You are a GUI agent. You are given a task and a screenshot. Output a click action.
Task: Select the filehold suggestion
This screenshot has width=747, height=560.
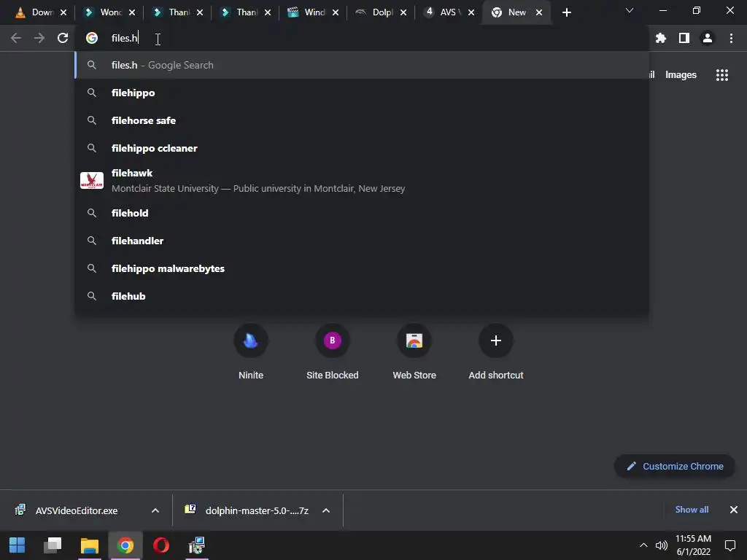362,213
